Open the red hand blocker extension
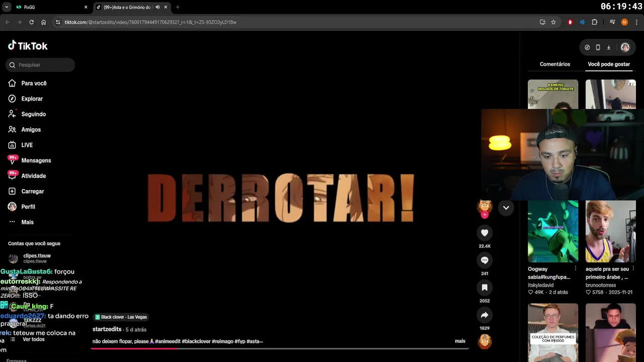 click(x=570, y=22)
